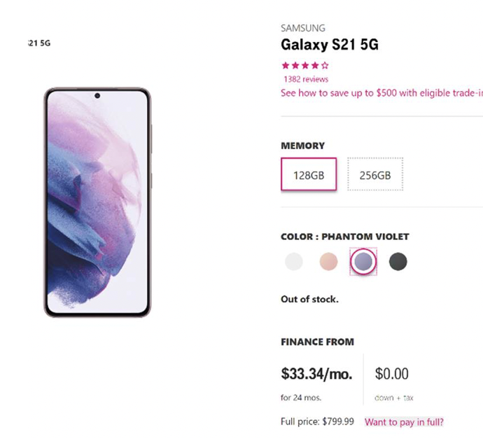Pick the pink color swatch
This screenshot has width=483, height=448.
tap(328, 262)
